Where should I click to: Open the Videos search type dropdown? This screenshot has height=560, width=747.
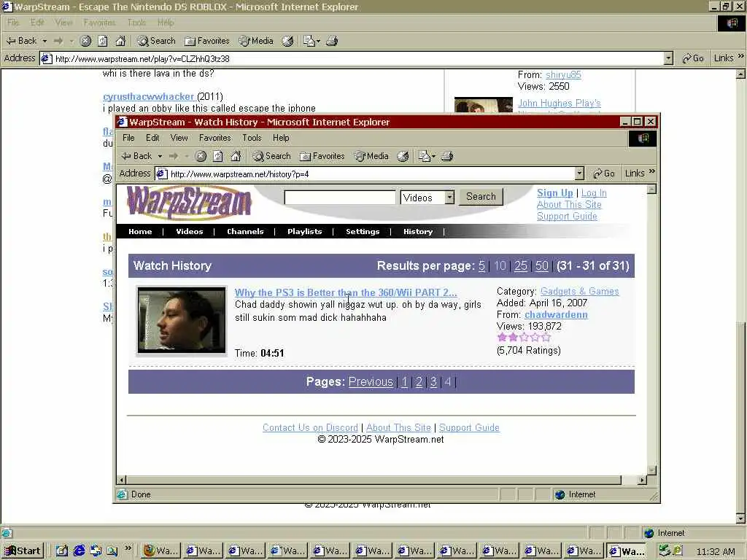pyautogui.click(x=449, y=197)
